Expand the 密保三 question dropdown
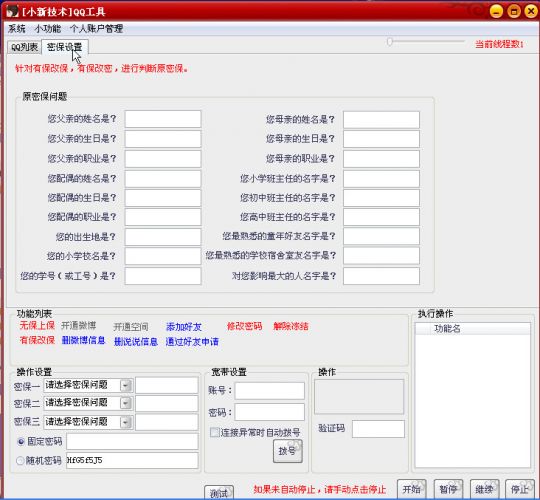The height and width of the screenshot is (500, 540). point(126,422)
